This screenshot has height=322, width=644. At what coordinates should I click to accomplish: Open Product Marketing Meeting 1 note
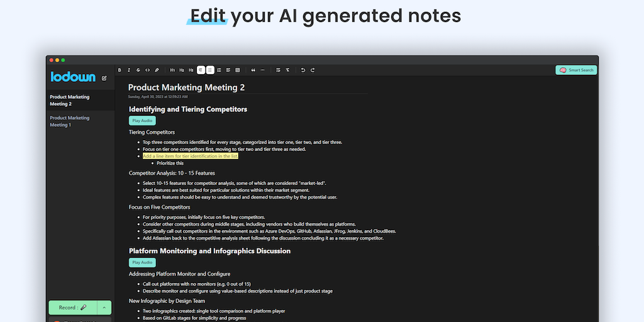coord(80,121)
